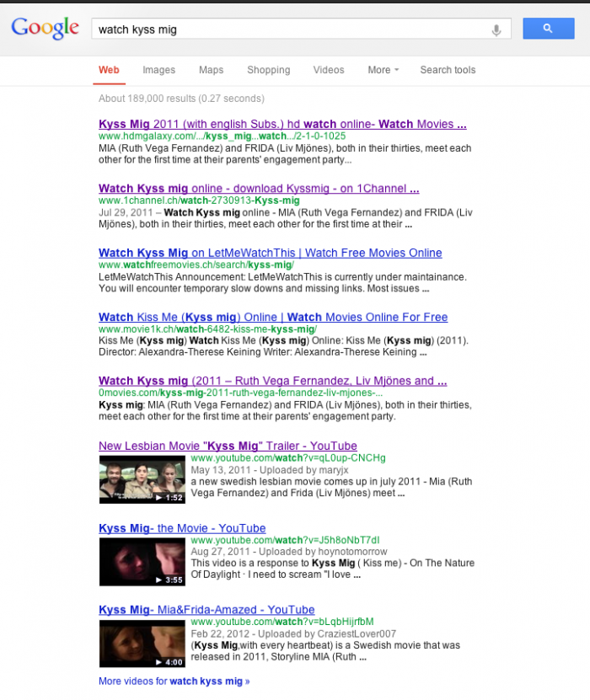This screenshot has width=590, height=700.
Task: Focus the search box containing 'watch kyss mig'
Action: click(x=301, y=29)
